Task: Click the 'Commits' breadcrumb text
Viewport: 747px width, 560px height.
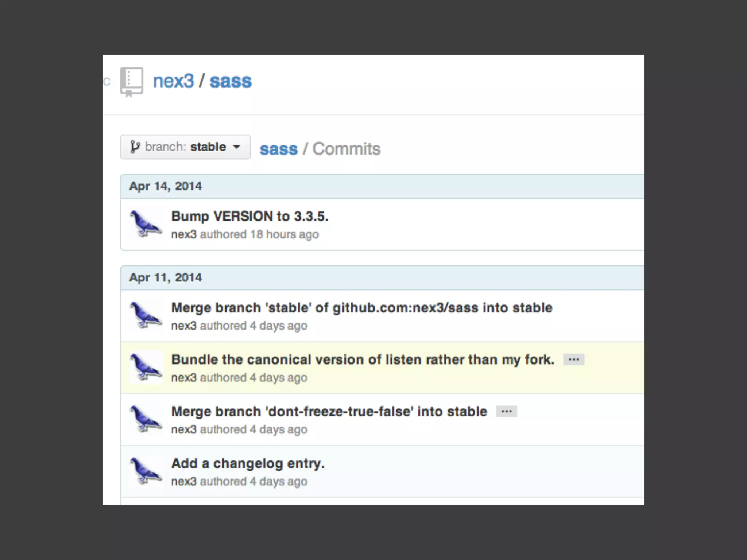Action: pyautogui.click(x=346, y=149)
